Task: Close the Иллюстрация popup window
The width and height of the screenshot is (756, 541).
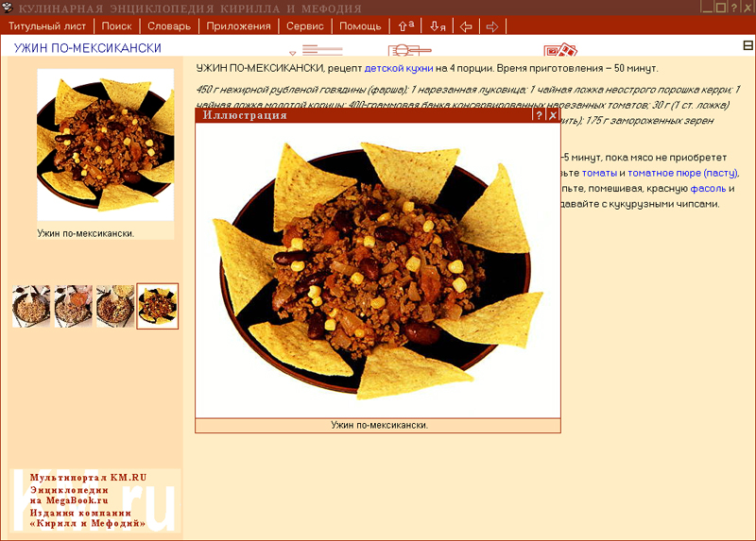Action: 553,114
